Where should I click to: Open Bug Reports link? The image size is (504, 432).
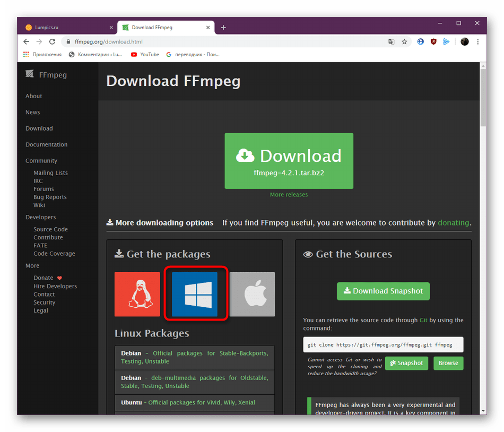coord(50,197)
